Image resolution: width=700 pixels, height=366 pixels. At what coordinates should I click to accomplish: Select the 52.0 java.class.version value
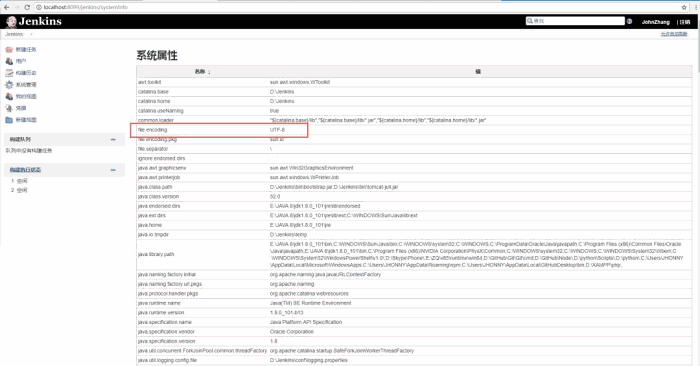(x=275, y=196)
